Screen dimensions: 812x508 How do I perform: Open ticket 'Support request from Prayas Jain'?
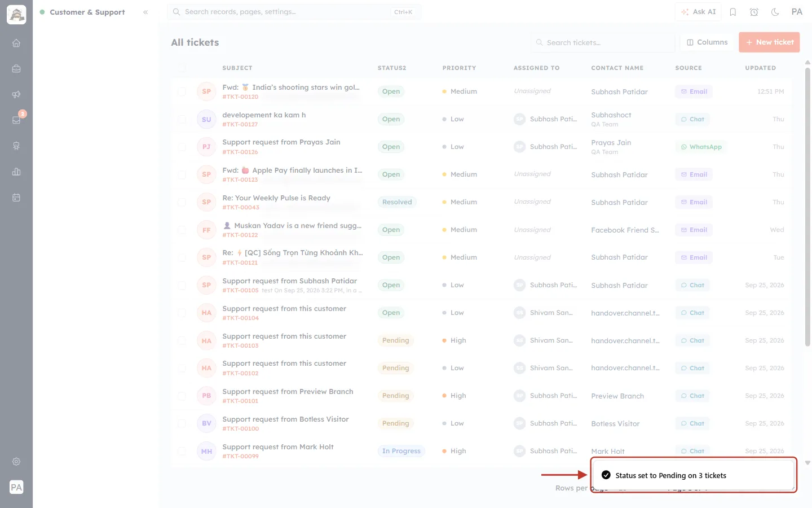coord(281,142)
